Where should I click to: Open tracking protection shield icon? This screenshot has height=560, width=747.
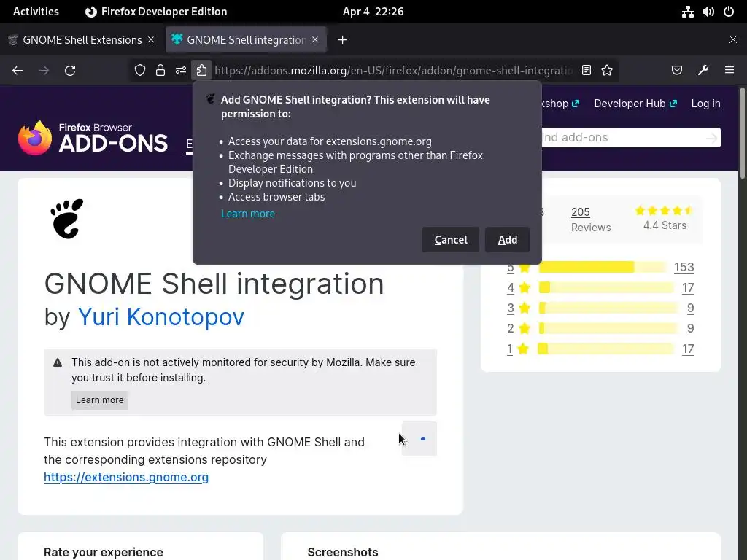pyautogui.click(x=139, y=71)
